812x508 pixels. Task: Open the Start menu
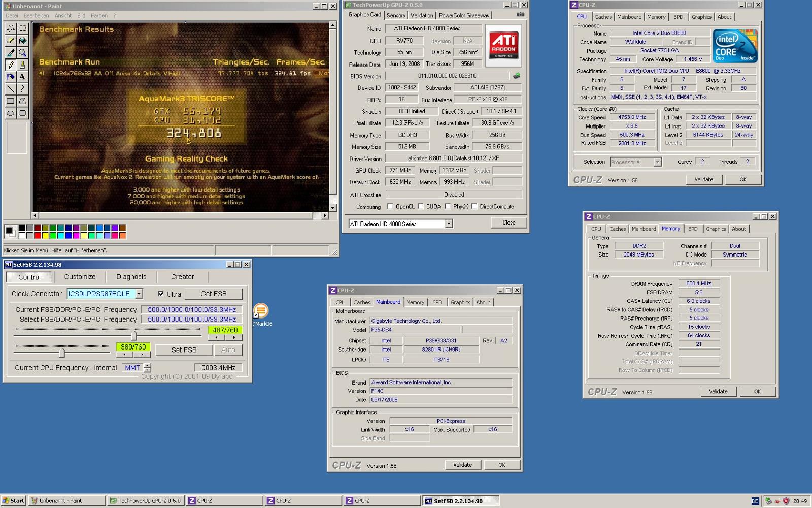[14, 501]
